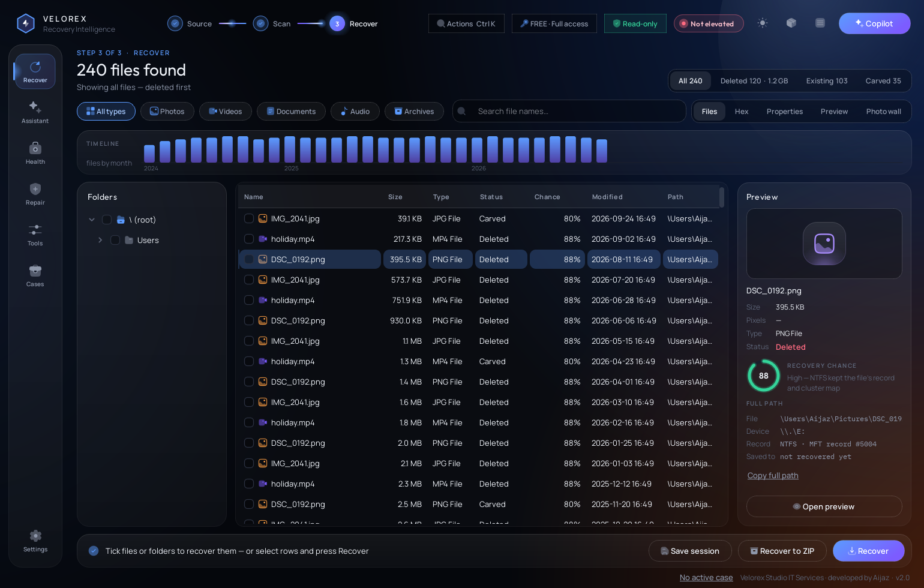The width and height of the screenshot is (924, 588).
Task: Open Settings from the sidebar
Action: coord(35,541)
